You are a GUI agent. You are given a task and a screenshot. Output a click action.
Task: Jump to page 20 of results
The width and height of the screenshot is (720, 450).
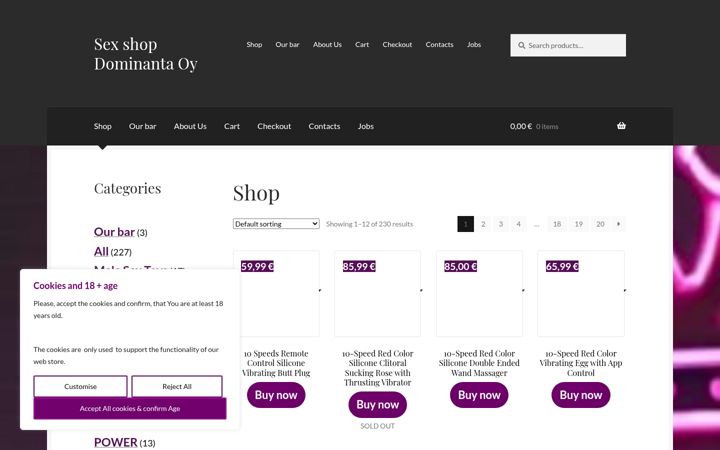click(600, 224)
